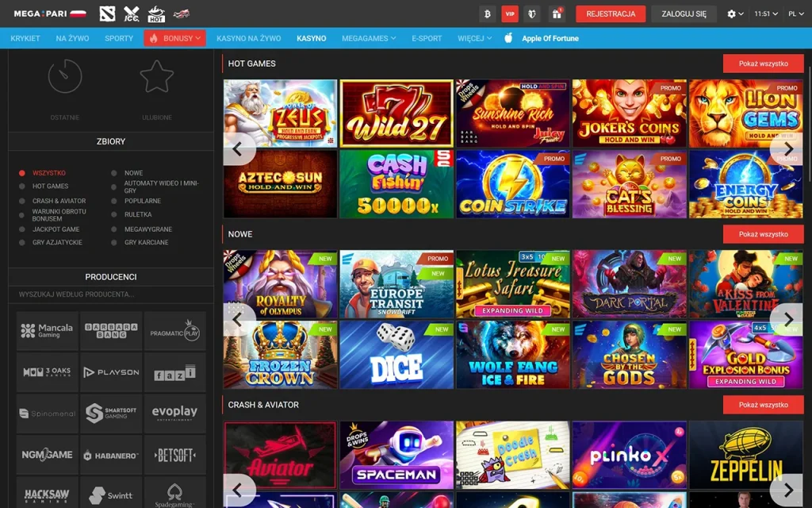The width and height of the screenshot is (812, 508).
Task: Show previous Nowe games with left arrow
Action: pyautogui.click(x=238, y=319)
